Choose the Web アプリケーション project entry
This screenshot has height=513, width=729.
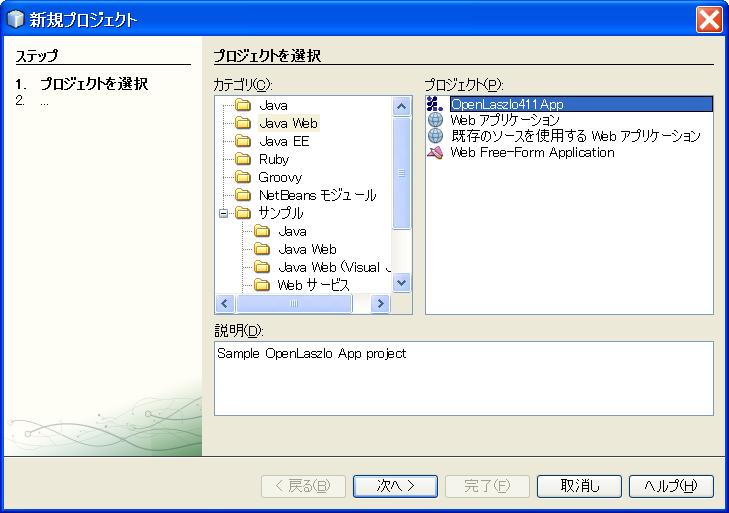point(505,120)
